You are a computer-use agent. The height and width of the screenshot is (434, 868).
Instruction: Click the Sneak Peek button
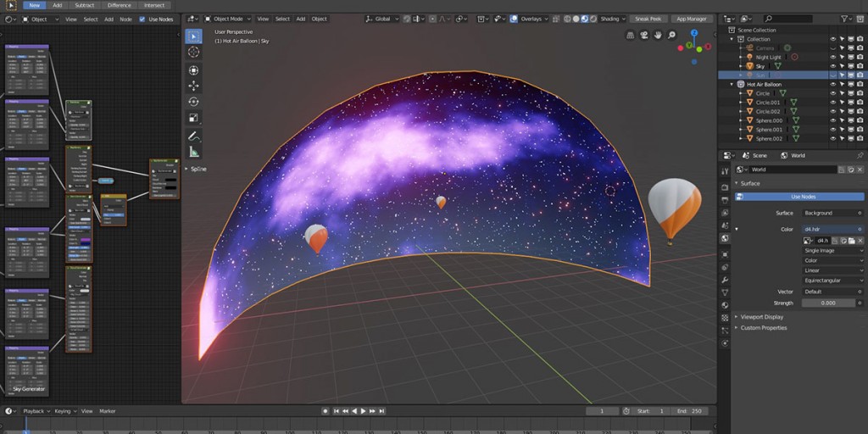[x=648, y=19]
